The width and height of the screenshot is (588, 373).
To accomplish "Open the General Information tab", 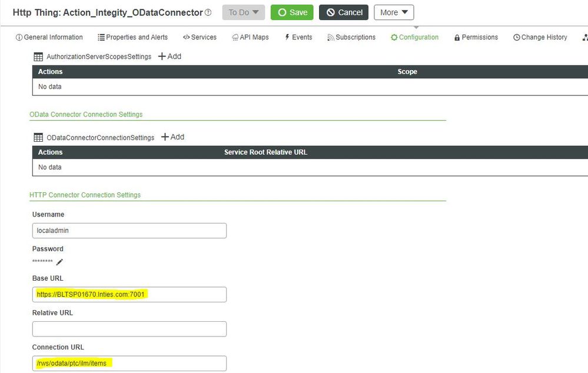I will [49, 37].
